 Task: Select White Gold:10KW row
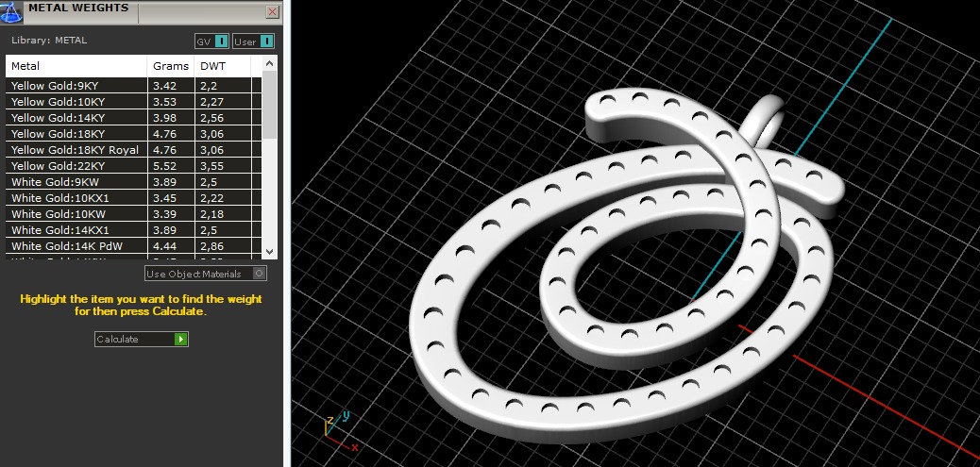coord(134,214)
